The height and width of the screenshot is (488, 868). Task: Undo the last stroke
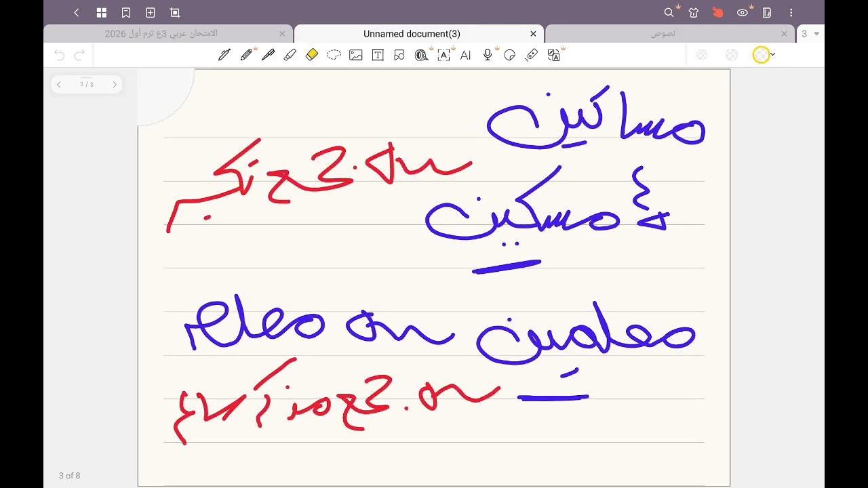click(x=60, y=55)
